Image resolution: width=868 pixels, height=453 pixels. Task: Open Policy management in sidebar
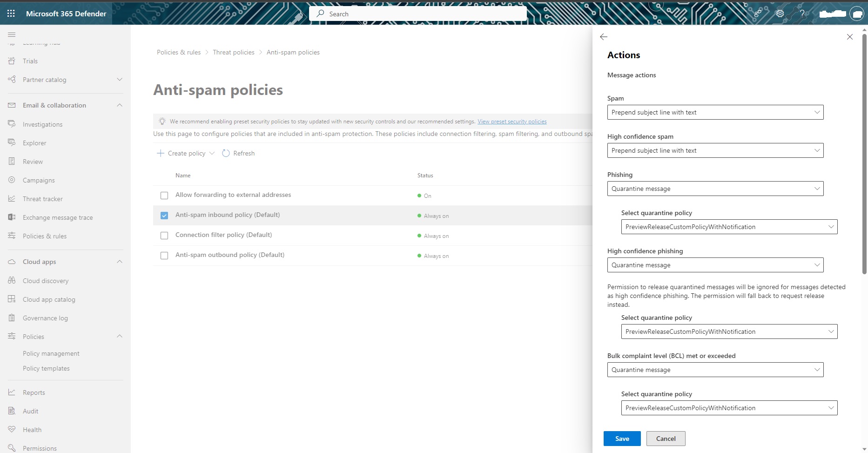pos(51,353)
